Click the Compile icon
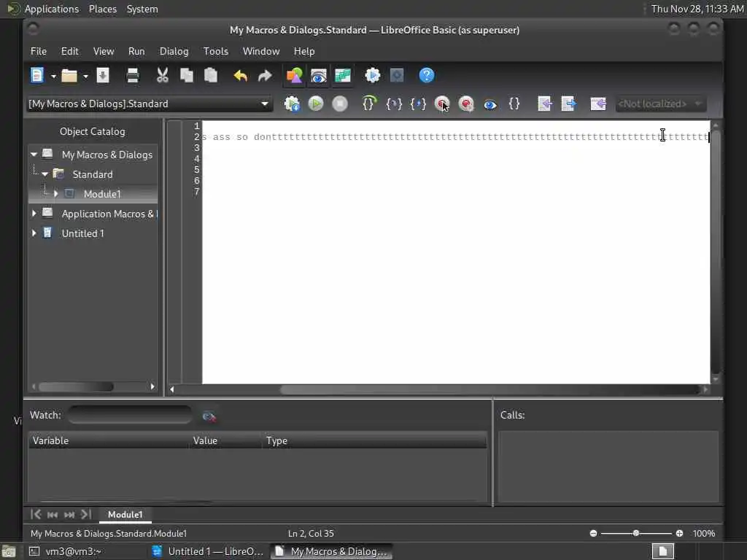Screen dimensions: 747x560 pyautogui.click(x=292, y=104)
